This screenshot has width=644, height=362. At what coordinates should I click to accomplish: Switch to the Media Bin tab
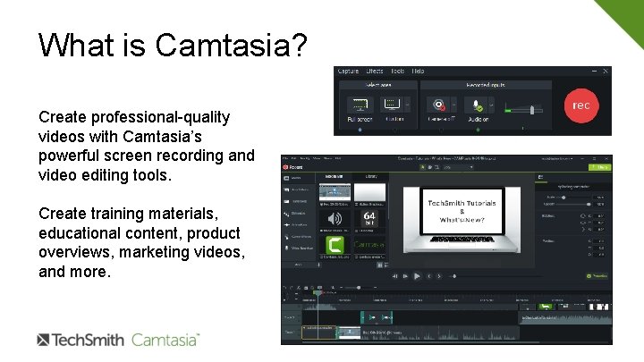[x=334, y=176]
